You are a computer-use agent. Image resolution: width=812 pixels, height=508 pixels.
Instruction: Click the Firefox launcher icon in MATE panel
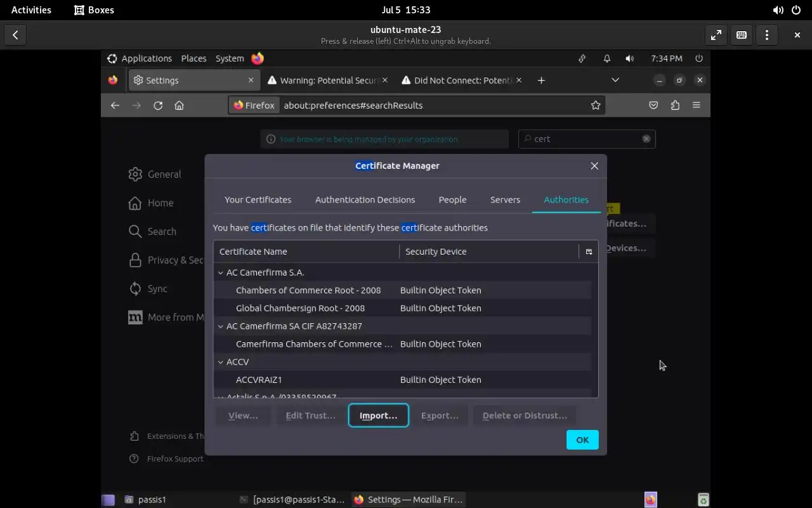(258, 58)
